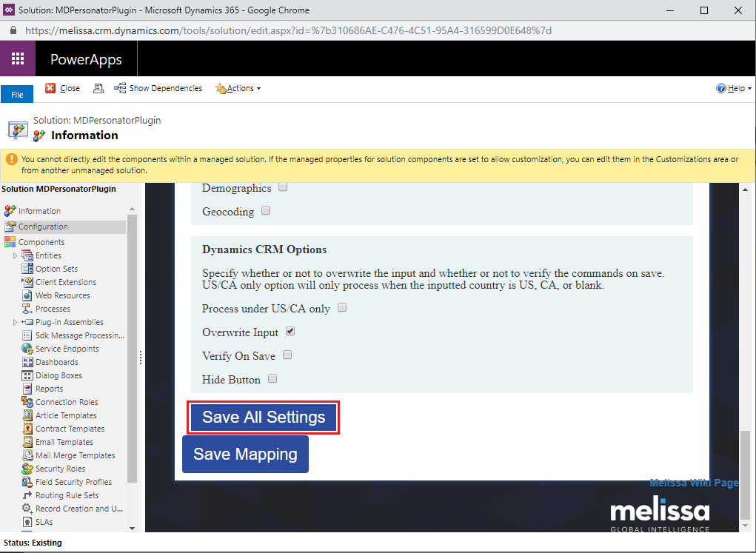Check the Process under US/CA only box

tap(342, 307)
